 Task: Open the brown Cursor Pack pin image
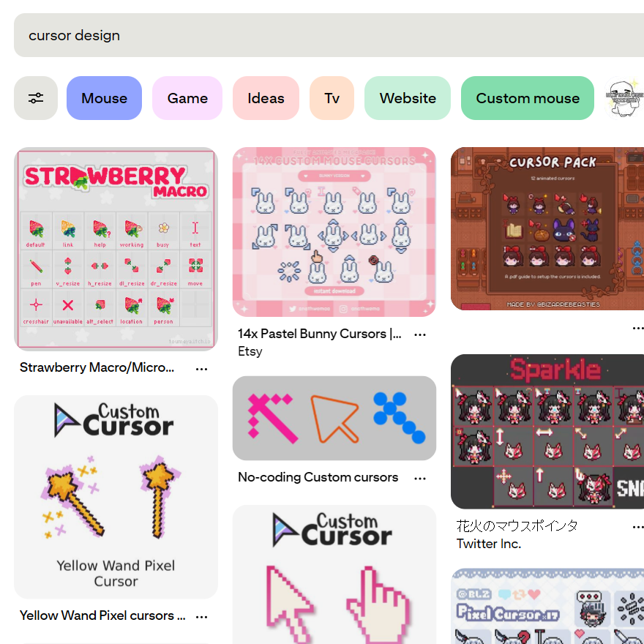(547, 229)
